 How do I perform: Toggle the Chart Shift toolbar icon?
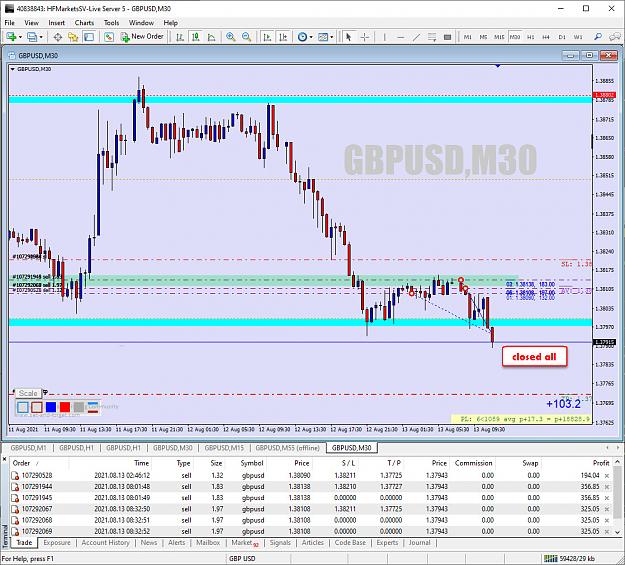[283, 37]
